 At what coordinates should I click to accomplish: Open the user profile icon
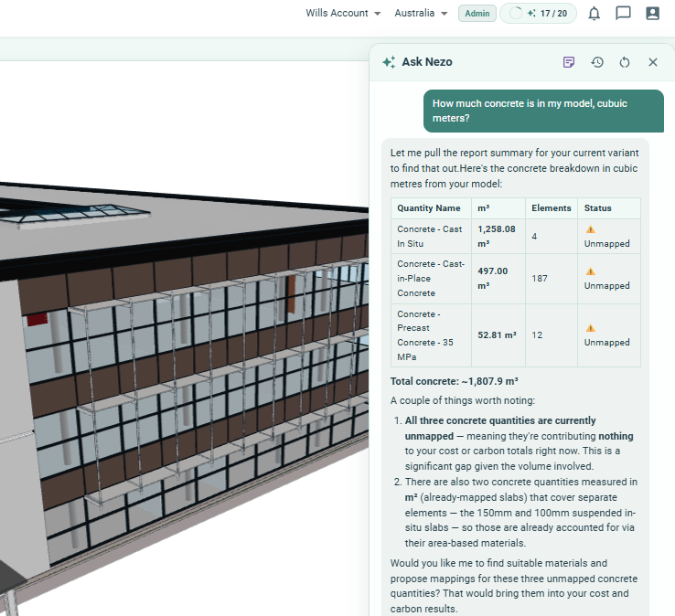click(653, 14)
